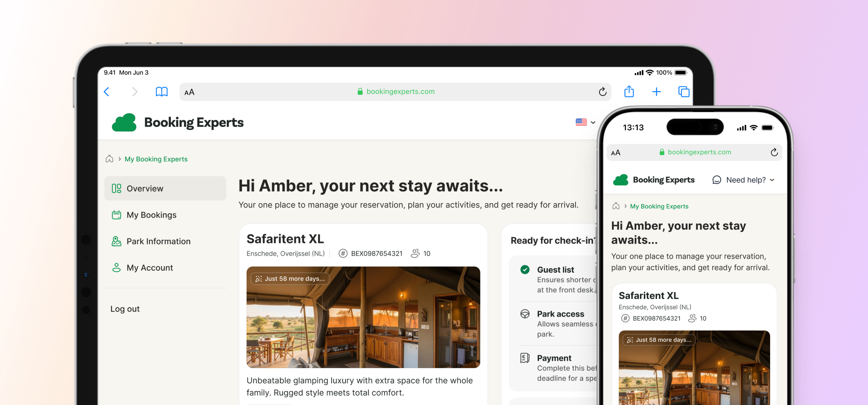Click My Booking Experts breadcrumb on tablet
The image size is (868, 405).
click(156, 159)
